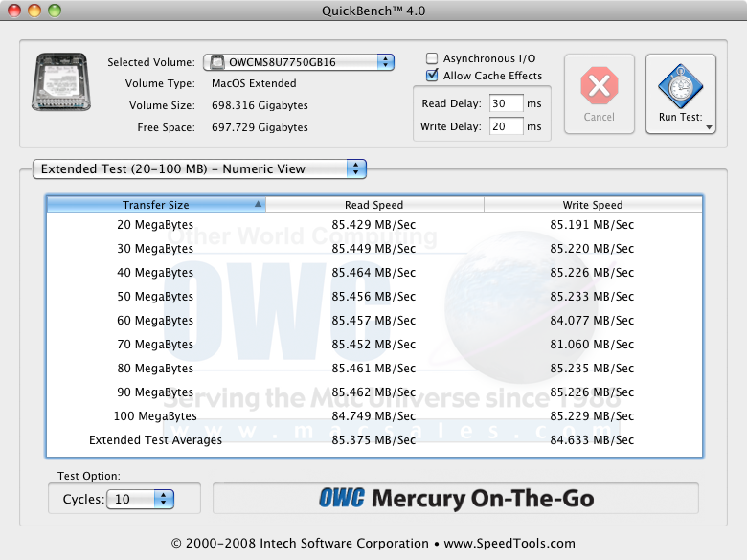Click the Run Test button label
Screen dimensions: 747x560
coord(680,117)
